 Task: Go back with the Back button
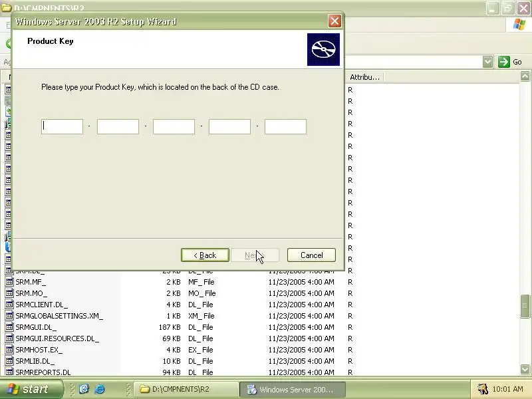[x=205, y=255]
